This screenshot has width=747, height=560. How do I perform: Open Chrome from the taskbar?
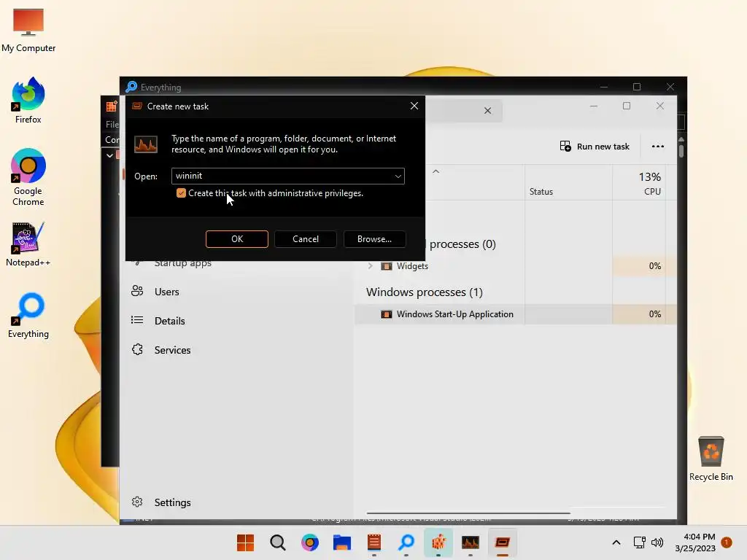[x=309, y=542]
